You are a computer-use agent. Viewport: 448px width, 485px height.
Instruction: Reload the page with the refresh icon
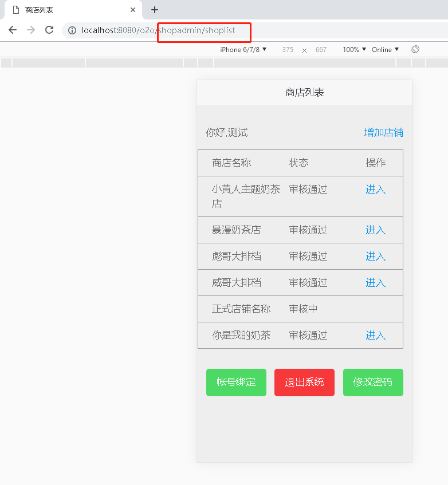click(49, 30)
